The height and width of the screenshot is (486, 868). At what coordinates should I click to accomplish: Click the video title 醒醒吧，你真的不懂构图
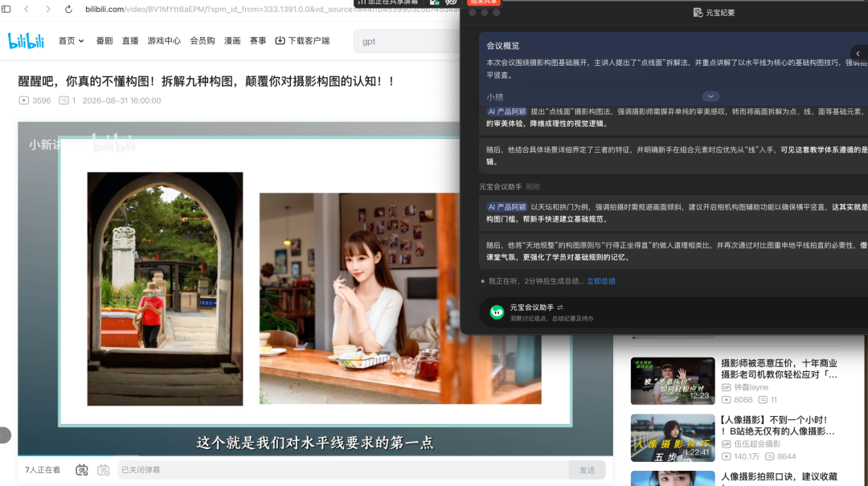coord(207,81)
